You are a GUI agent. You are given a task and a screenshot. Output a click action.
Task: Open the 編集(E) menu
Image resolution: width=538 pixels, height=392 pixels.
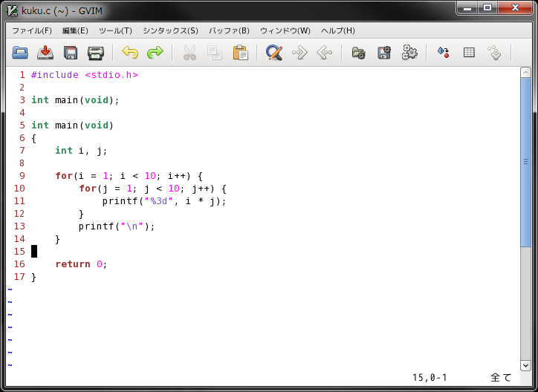click(x=75, y=31)
